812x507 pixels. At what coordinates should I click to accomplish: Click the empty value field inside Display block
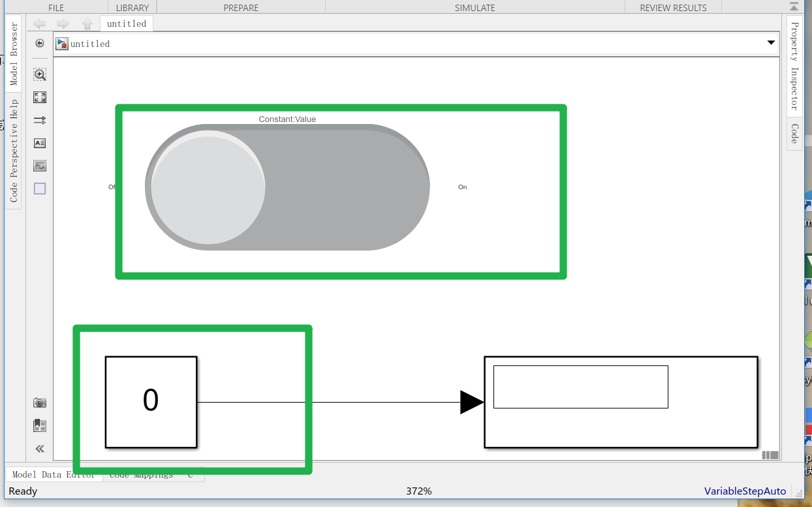(581, 387)
